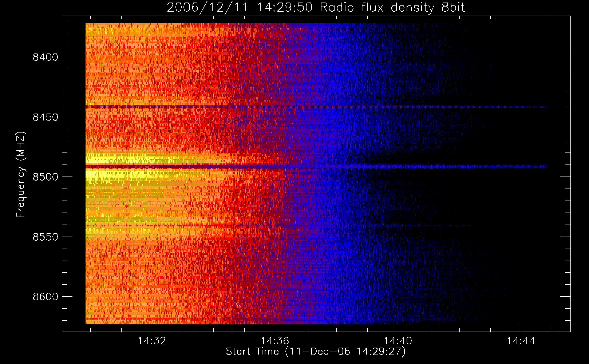Click the 14:40 time axis label
Image resolution: width=589 pixels, height=364 pixels.
click(x=398, y=341)
